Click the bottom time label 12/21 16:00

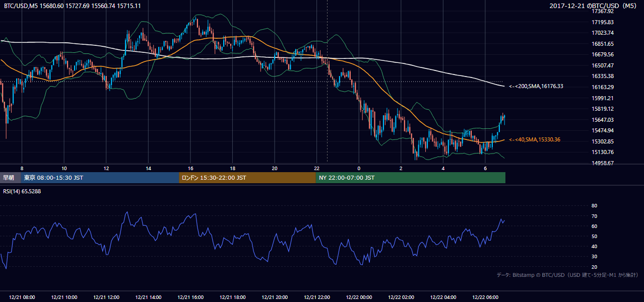[x=190, y=297]
